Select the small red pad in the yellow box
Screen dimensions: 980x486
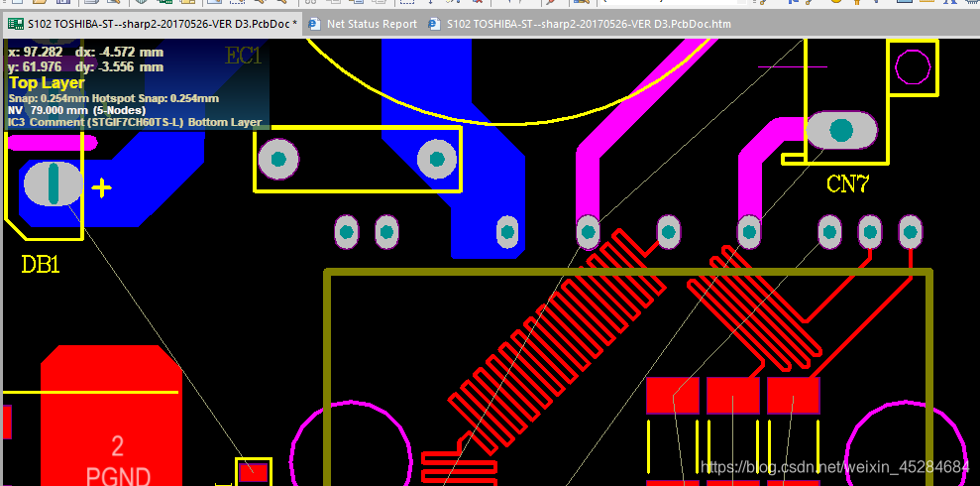(x=254, y=471)
